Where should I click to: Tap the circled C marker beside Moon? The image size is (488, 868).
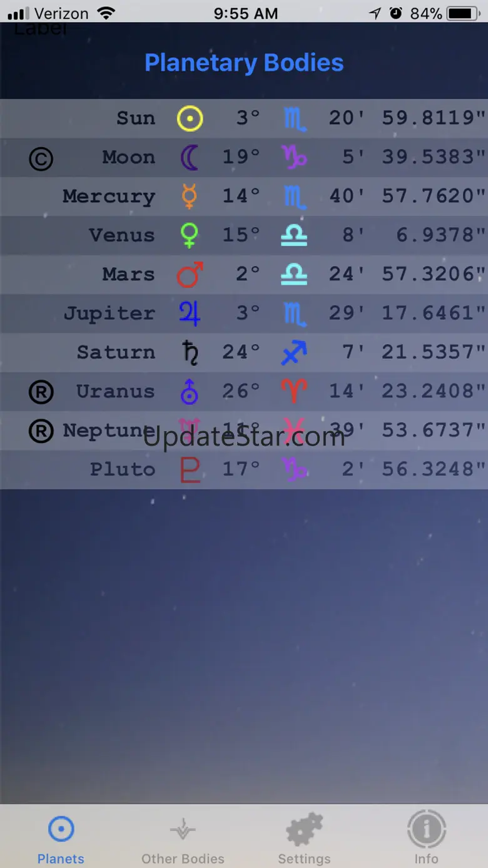pos(41,159)
